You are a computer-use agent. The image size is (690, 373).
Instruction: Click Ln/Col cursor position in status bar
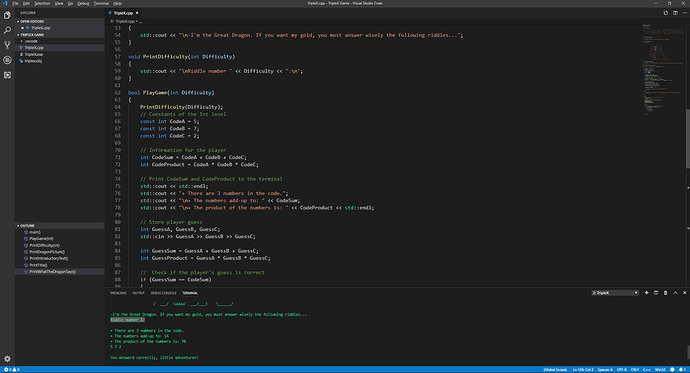coord(583,369)
